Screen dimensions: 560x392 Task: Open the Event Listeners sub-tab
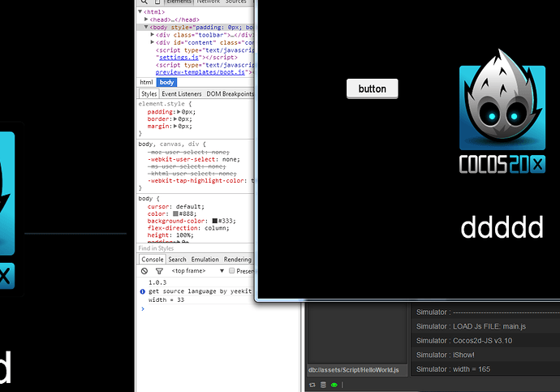(x=182, y=93)
